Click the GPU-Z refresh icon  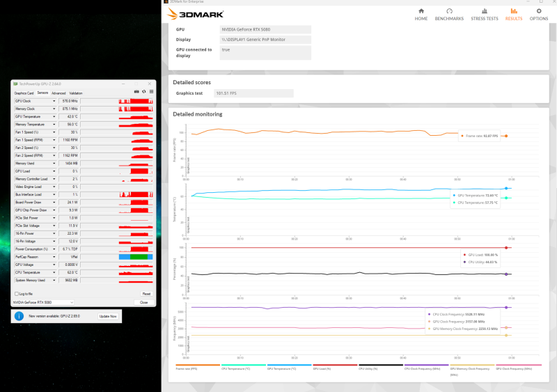(x=144, y=92)
